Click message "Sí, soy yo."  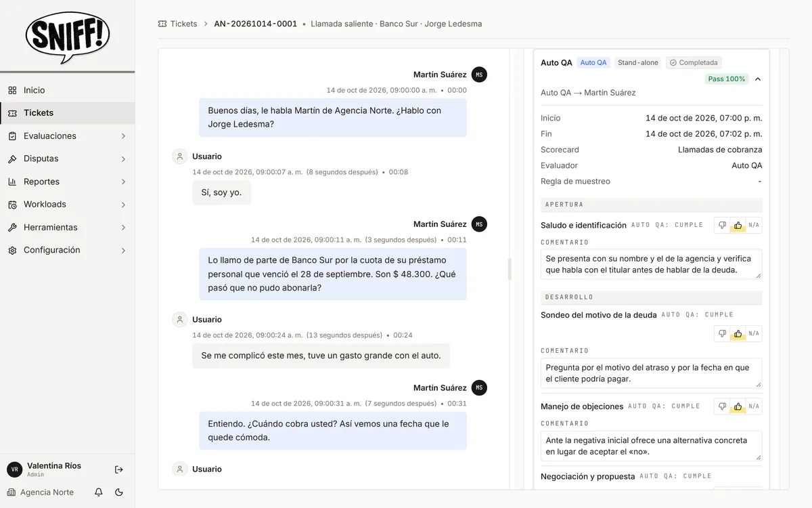coord(221,192)
